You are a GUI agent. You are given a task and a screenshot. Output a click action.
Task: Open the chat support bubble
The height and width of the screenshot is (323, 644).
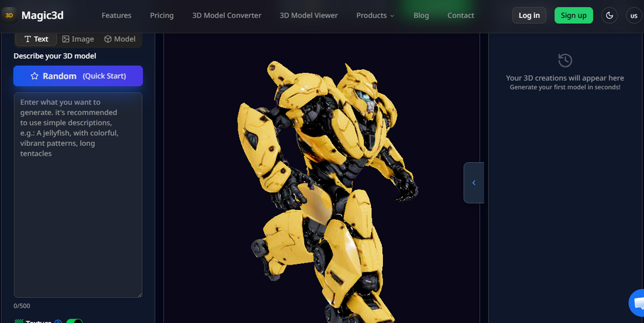(x=638, y=303)
